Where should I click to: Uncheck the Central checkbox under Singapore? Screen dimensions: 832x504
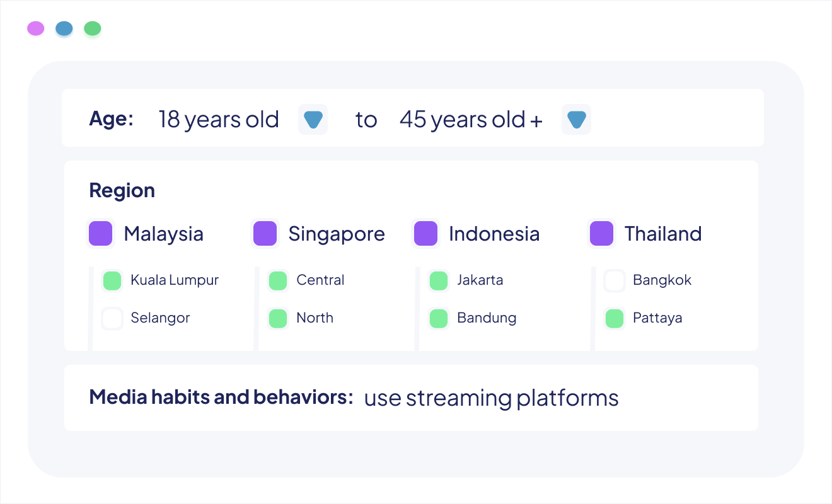278,280
